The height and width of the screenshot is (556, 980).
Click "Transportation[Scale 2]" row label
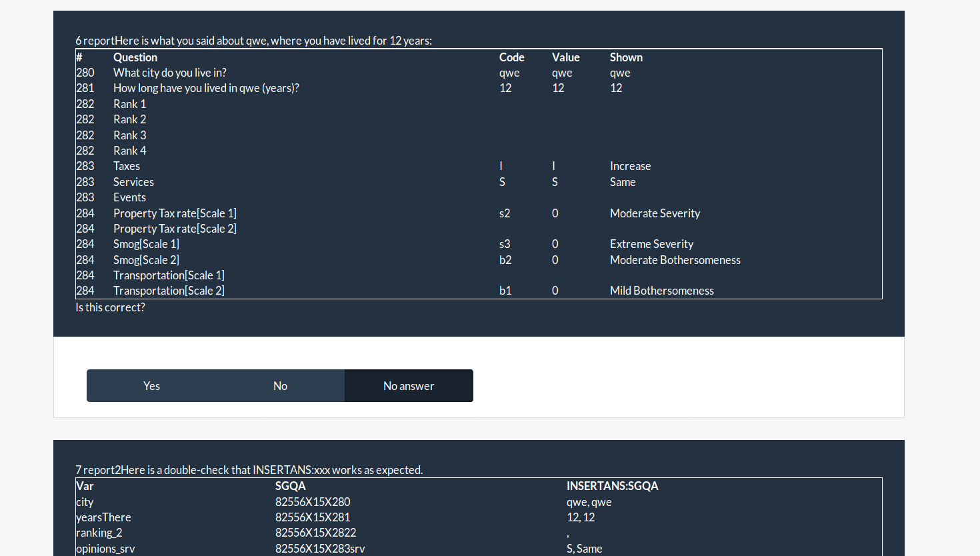169,291
